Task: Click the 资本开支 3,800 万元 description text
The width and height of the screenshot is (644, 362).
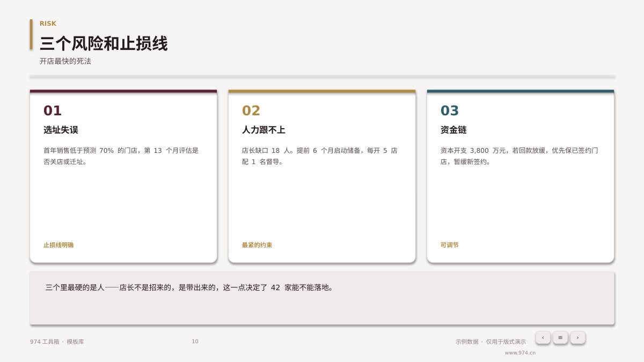Action: point(519,156)
